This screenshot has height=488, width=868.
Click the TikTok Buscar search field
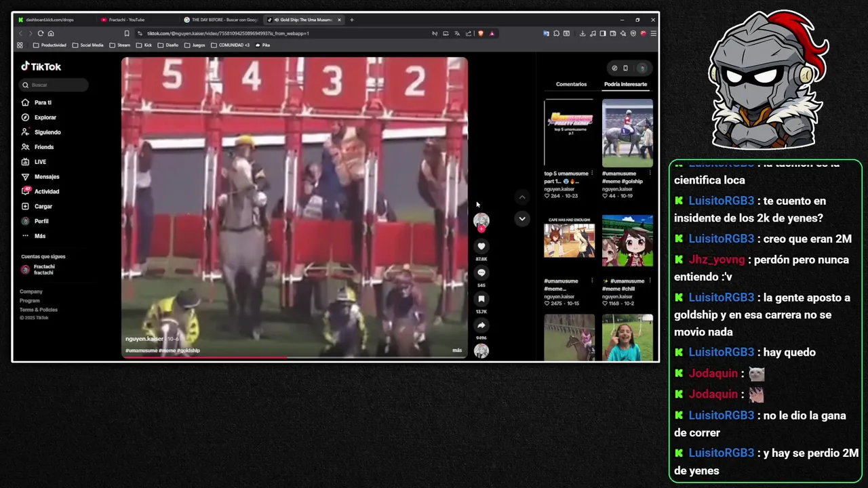coord(54,85)
